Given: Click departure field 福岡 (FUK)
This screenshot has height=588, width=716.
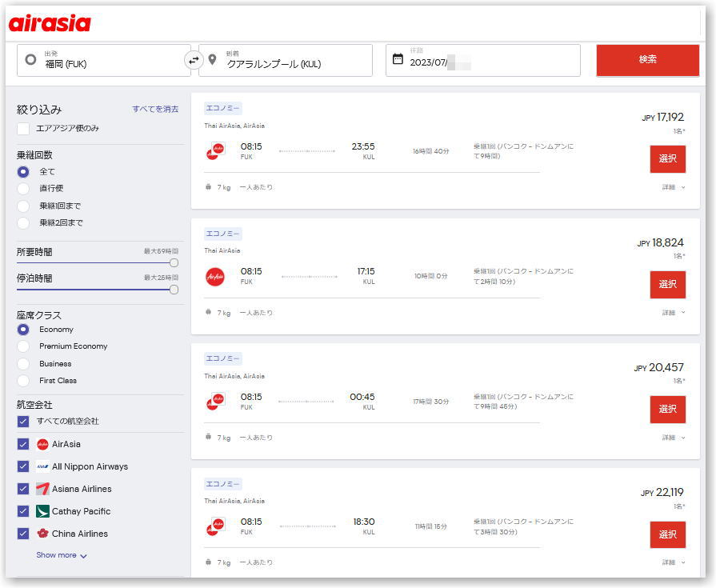Looking at the screenshot, I should (x=104, y=60).
